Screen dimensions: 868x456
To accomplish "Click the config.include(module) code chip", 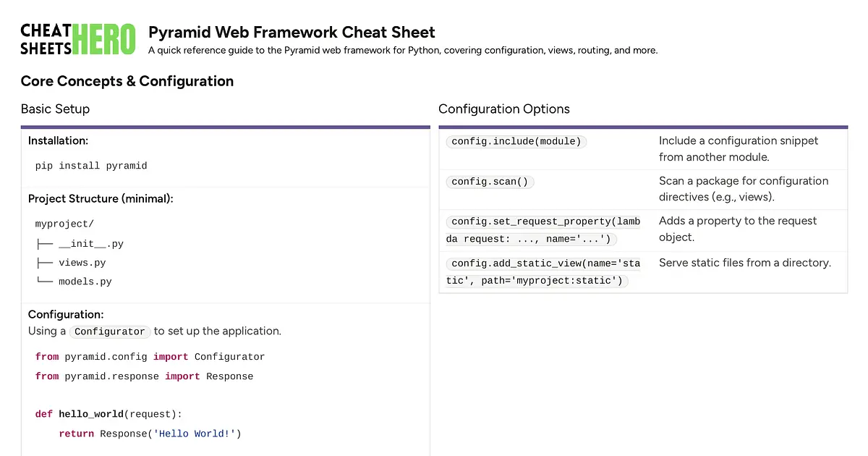I will (x=516, y=140).
